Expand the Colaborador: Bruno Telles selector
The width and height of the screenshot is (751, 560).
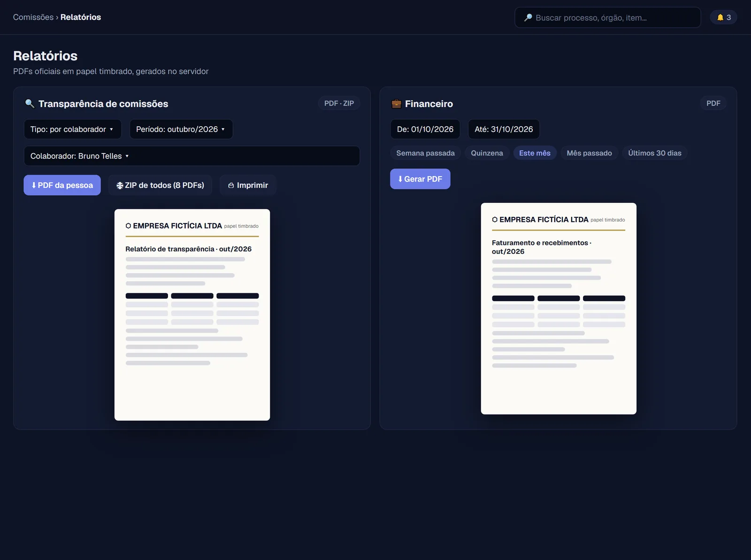point(192,156)
